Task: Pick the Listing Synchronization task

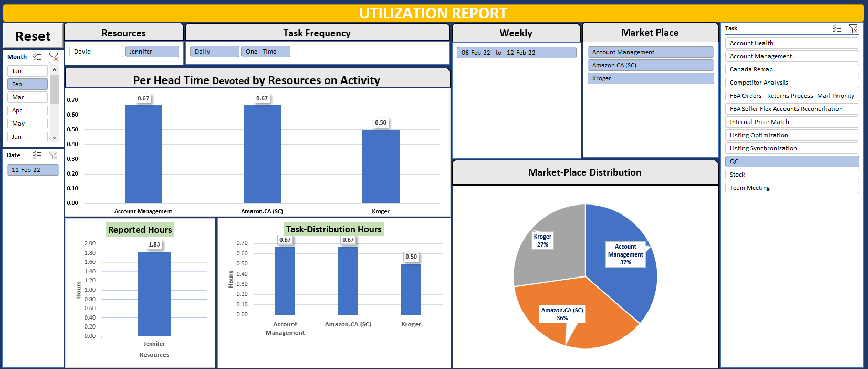Action: (792, 148)
